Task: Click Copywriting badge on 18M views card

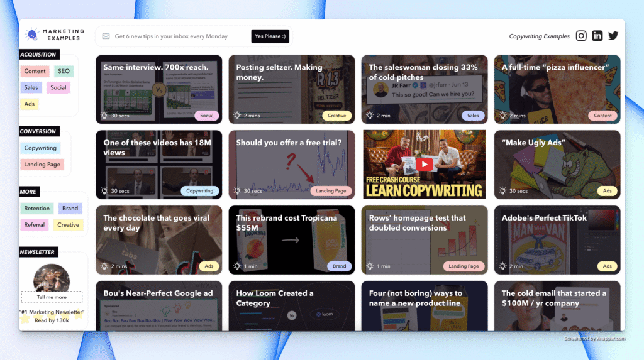Action: [x=199, y=191]
